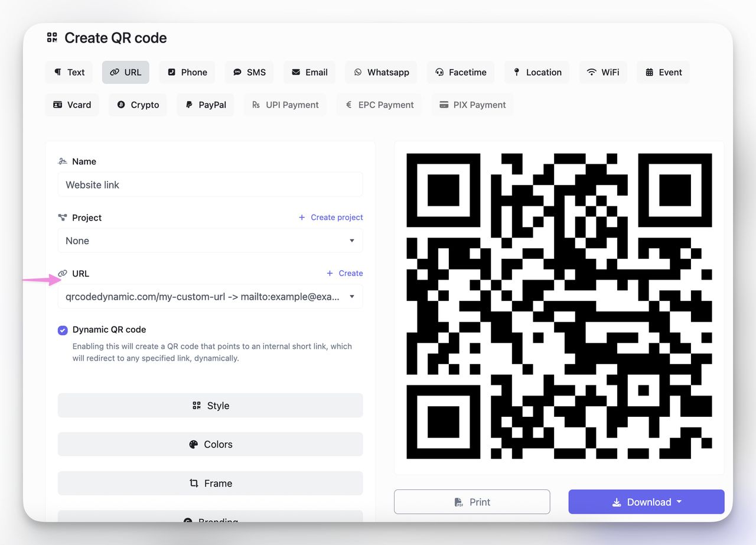The image size is (756, 545).
Task: Click the 'Create QR code' heading
Action: pos(116,38)
